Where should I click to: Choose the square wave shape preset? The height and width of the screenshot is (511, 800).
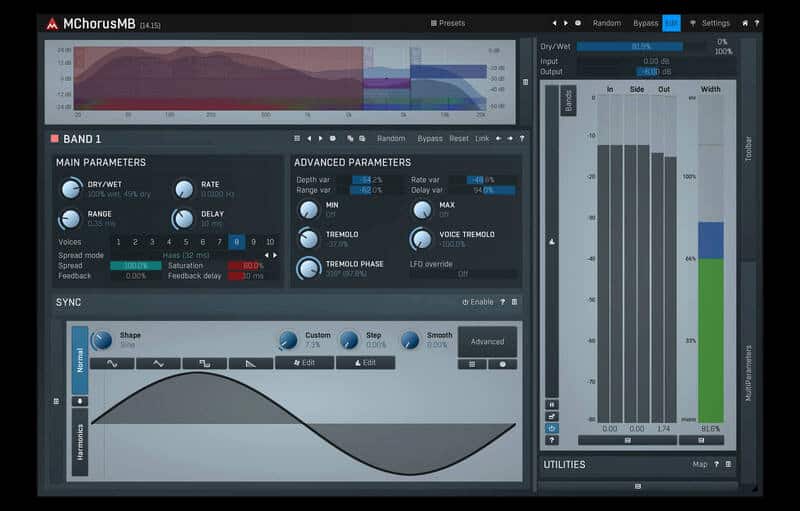pyautogui.click(x=204, y=363)
